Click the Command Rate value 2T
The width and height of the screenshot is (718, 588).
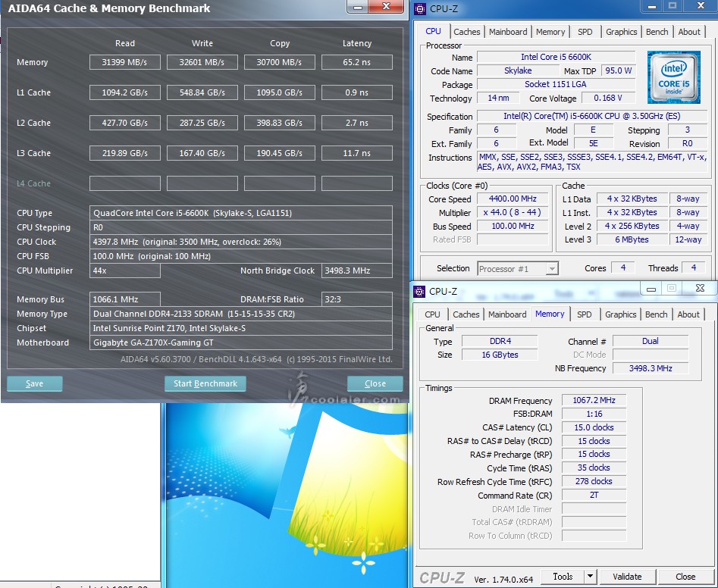[594, 495]
